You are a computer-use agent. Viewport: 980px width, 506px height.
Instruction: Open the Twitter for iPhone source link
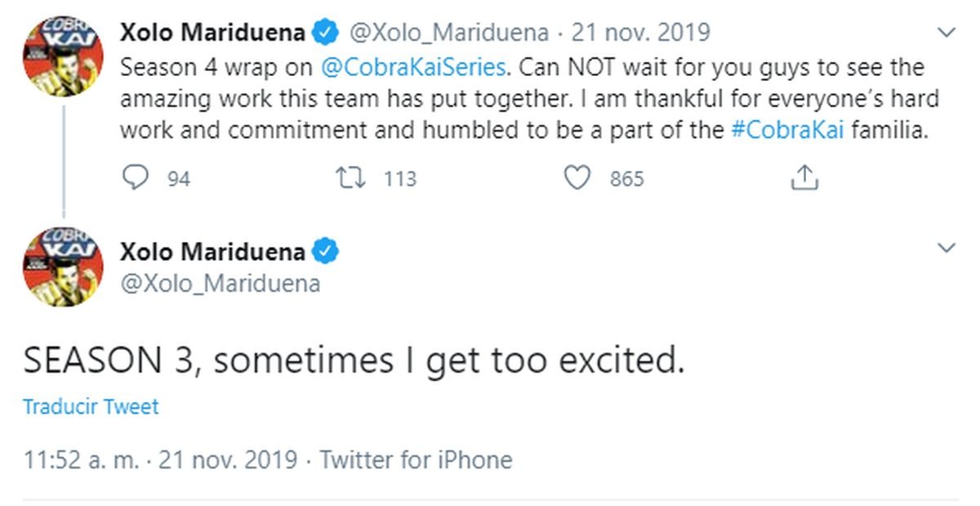click(x=416, y=459)
